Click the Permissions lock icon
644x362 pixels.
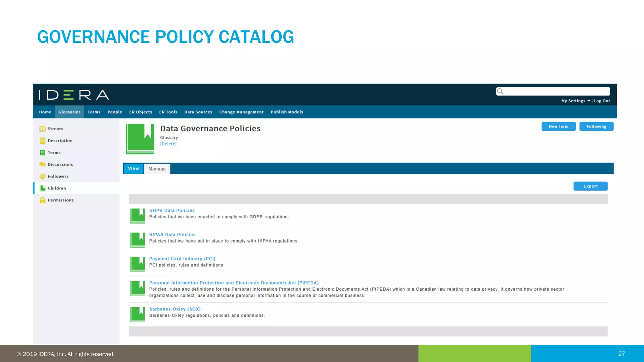[42, 200]
